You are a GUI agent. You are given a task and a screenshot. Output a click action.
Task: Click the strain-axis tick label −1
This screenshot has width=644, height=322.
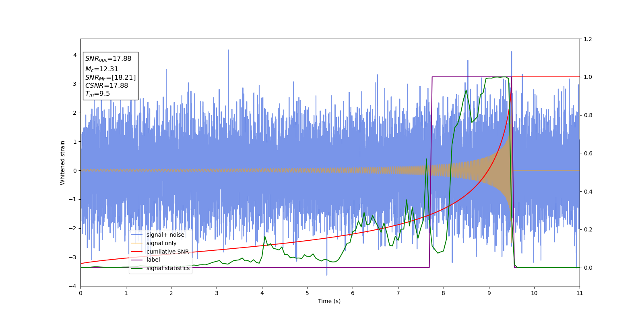(72, 200)
